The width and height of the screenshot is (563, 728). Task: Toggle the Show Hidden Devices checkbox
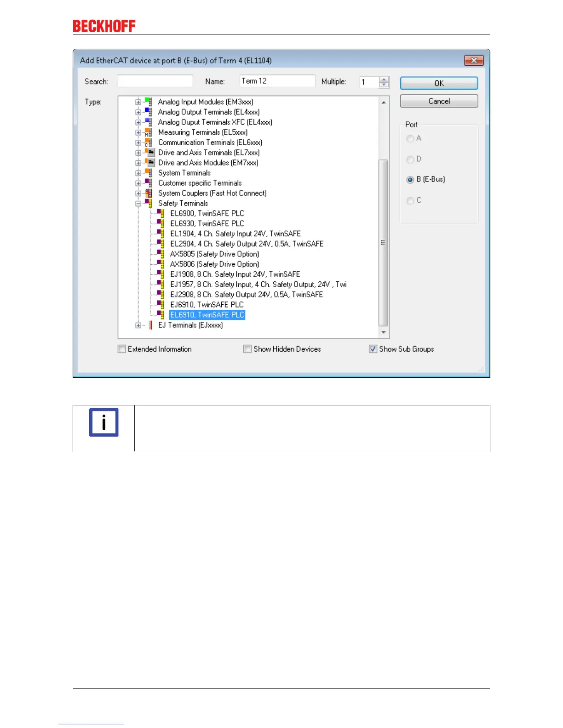pyautogui.click(x=247, y=349)
